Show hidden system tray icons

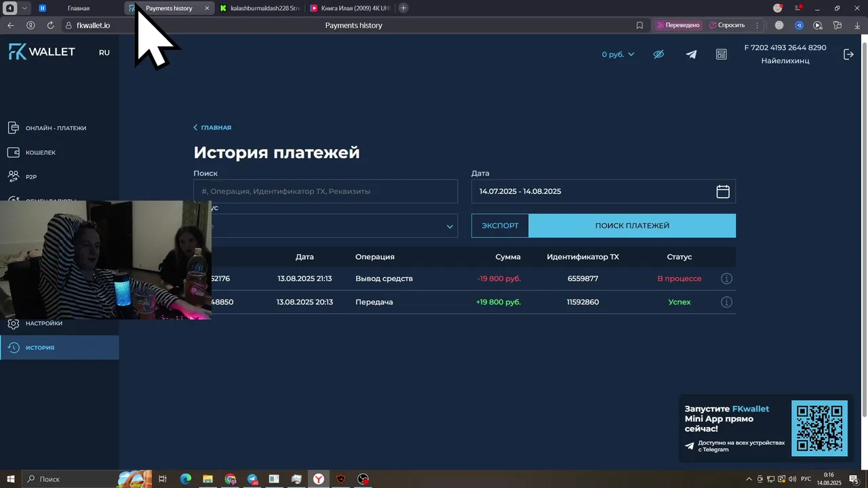(x=749, y=479)
